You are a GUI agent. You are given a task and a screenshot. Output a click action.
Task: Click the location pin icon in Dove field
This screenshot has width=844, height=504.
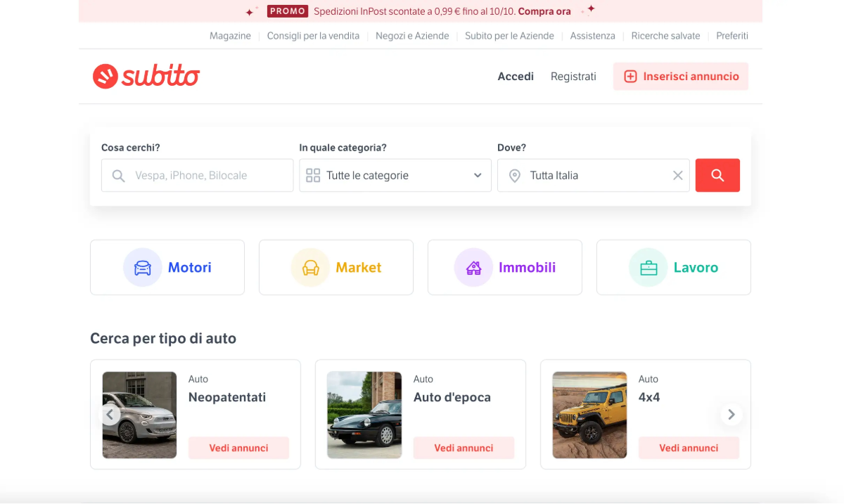pyautogui.click(x=515, y=176)
